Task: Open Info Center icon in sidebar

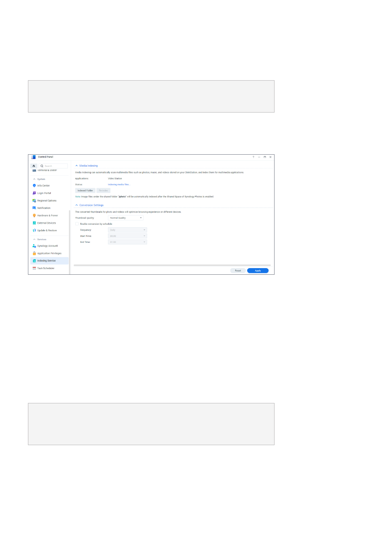Action: 34,186
